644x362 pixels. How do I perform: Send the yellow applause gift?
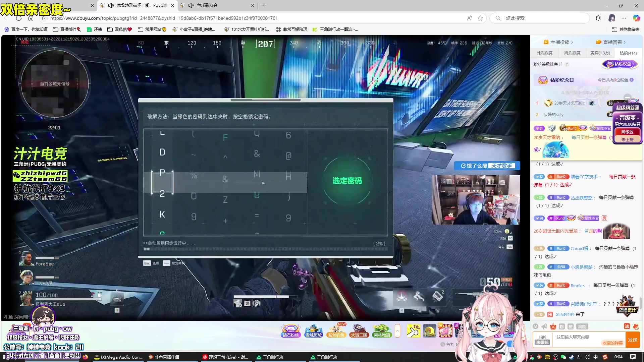pyautogui.click(x=413, y=331)
